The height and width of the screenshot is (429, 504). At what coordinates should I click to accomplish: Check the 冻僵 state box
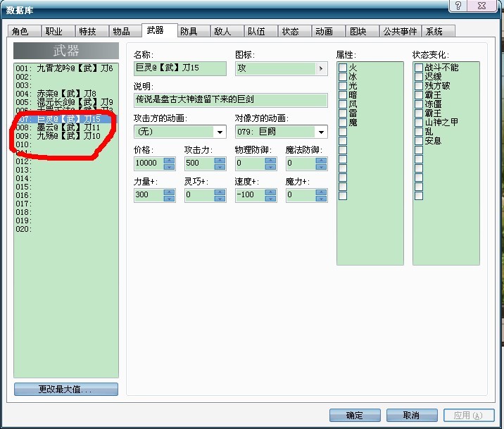[419, 104]
